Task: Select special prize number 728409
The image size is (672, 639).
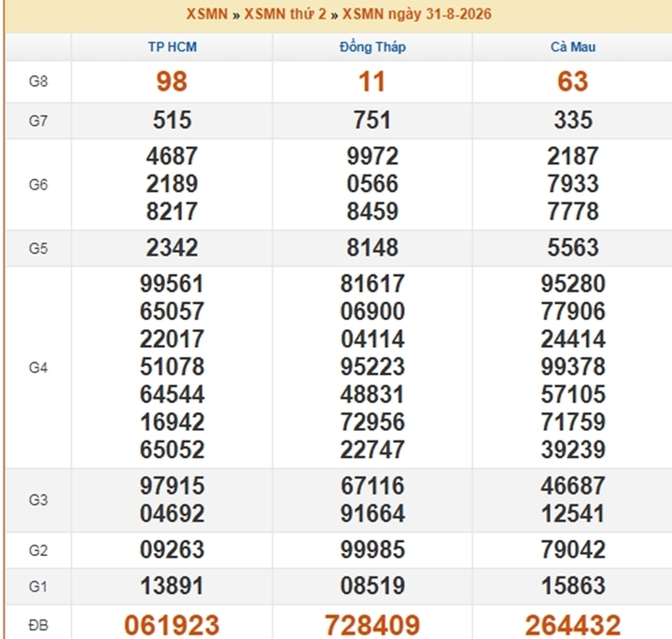Action: coord(372,625)
